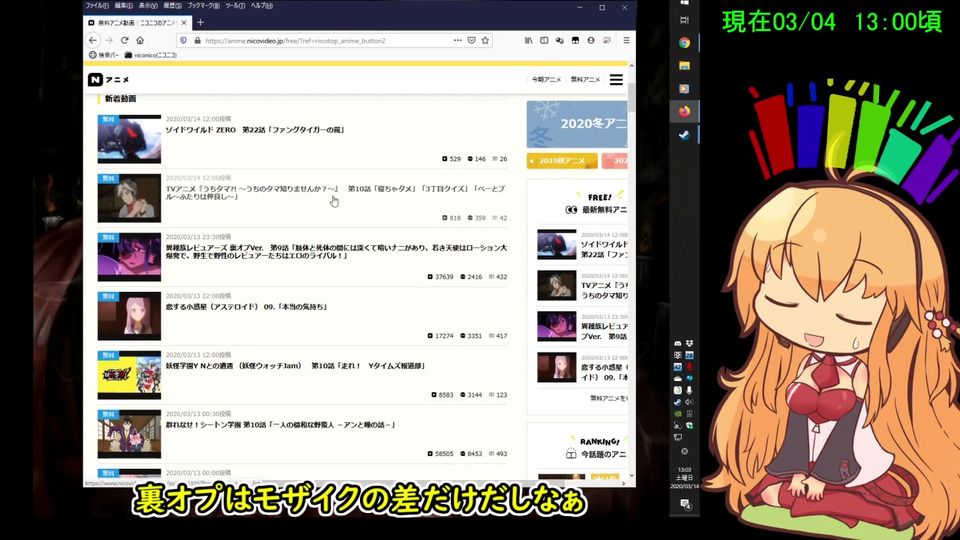Reload the page with the refresh icon
This screenshot has height=540, width=960.
point(124,40)
